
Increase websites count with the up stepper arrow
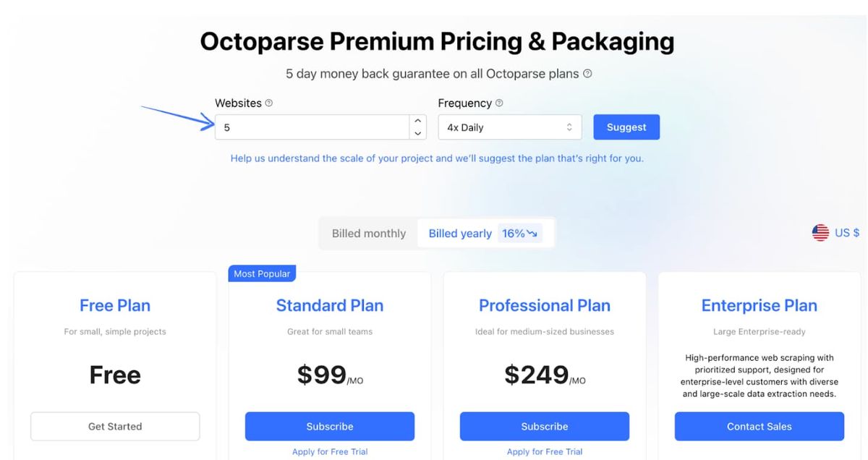tap(418, 121)
